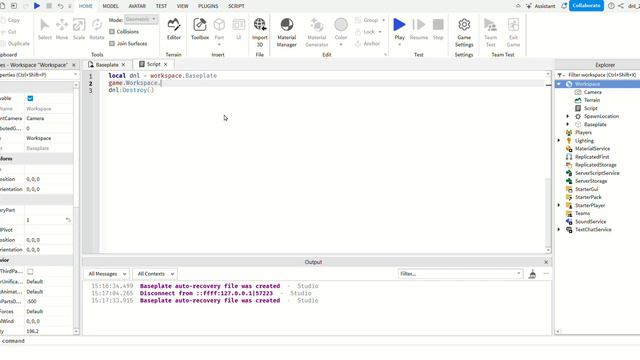Stop the running test
This screenshot has width=640, height=360.
438,29
